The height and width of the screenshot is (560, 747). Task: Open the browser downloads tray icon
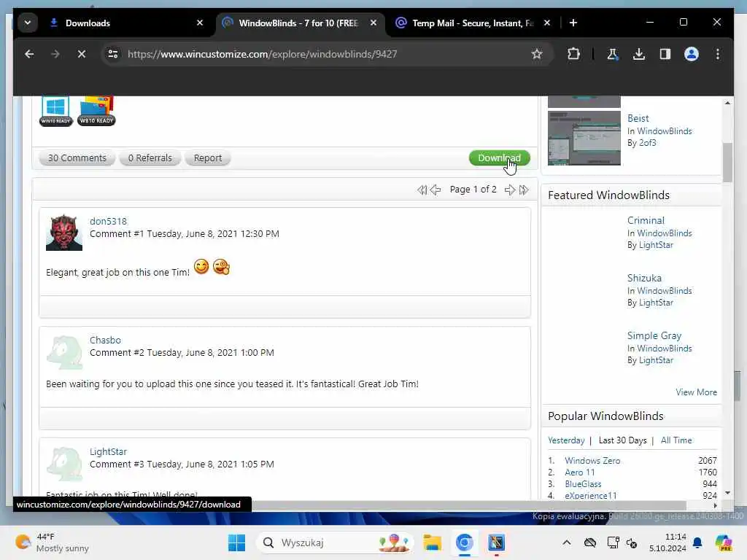pos(639,54)
